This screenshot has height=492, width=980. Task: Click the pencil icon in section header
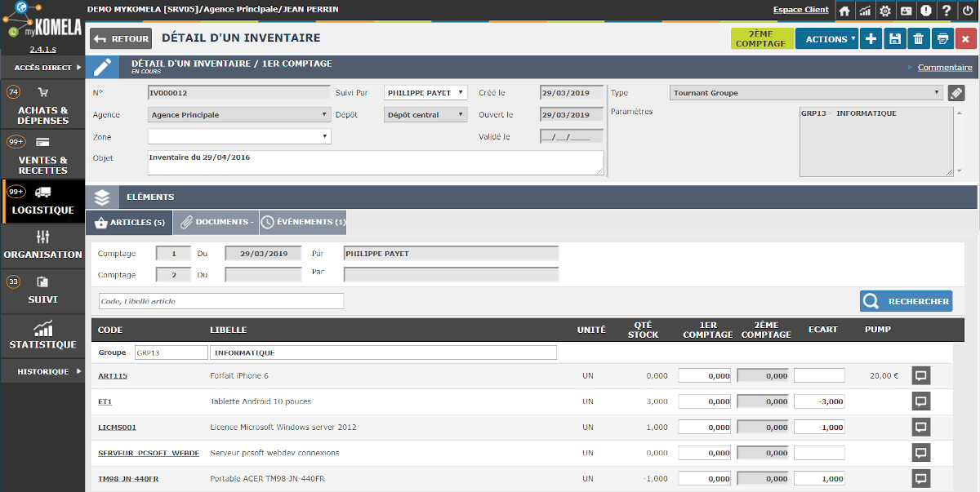(102, 67)
